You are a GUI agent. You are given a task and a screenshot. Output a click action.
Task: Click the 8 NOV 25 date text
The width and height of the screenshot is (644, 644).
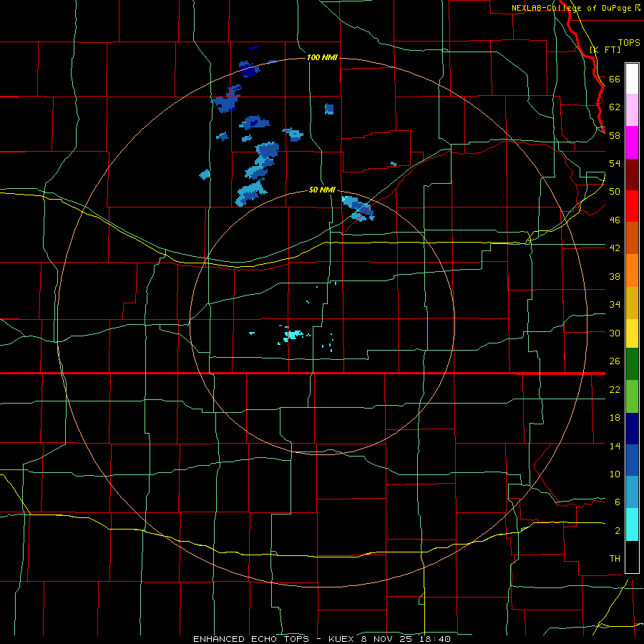tap(388, 639)
